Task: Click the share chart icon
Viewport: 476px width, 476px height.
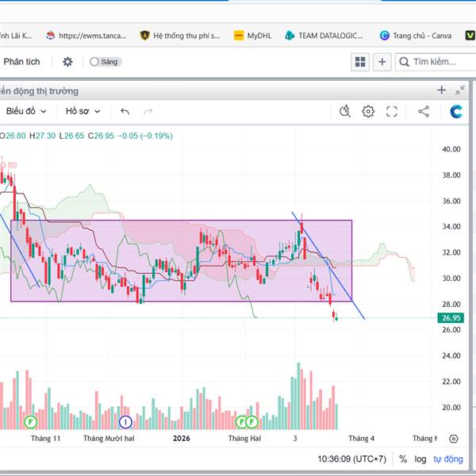Action: click(423, 111)
